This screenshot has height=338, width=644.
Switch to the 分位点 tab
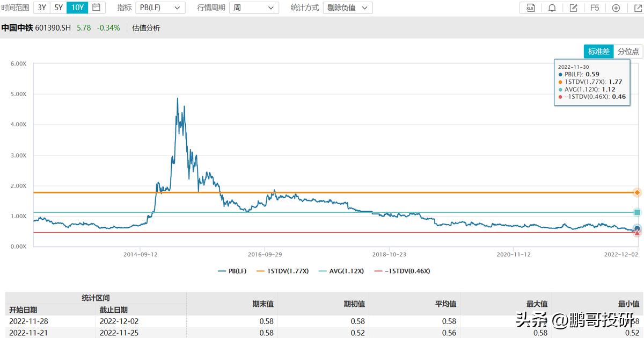(x=627, y=51)
